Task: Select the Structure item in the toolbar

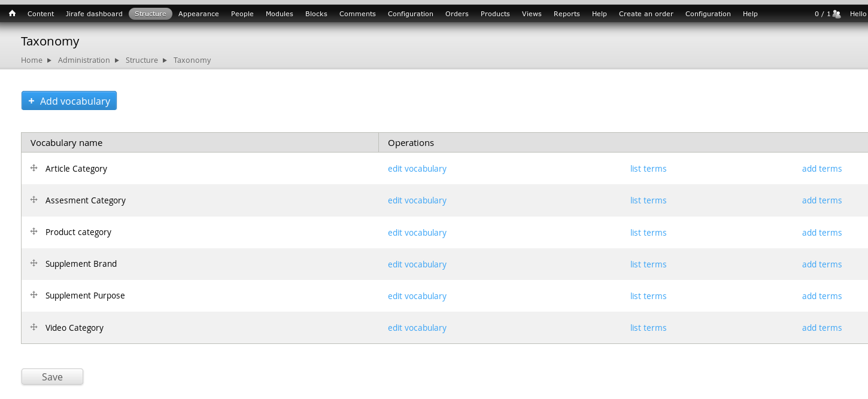Action: click(150, 14)
